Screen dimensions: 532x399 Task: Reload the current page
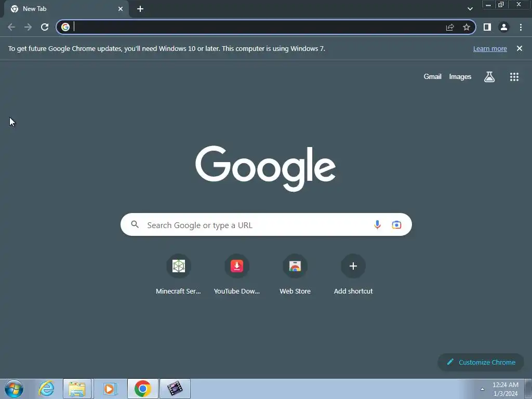tap(45, 27)
